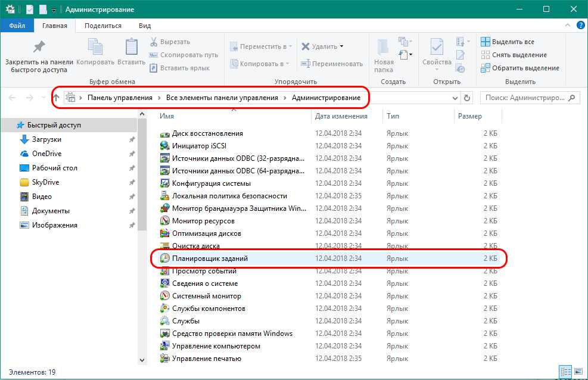Click the Refresh address bar icon
Screen dimensions: 588x380
tap(467, 98)
